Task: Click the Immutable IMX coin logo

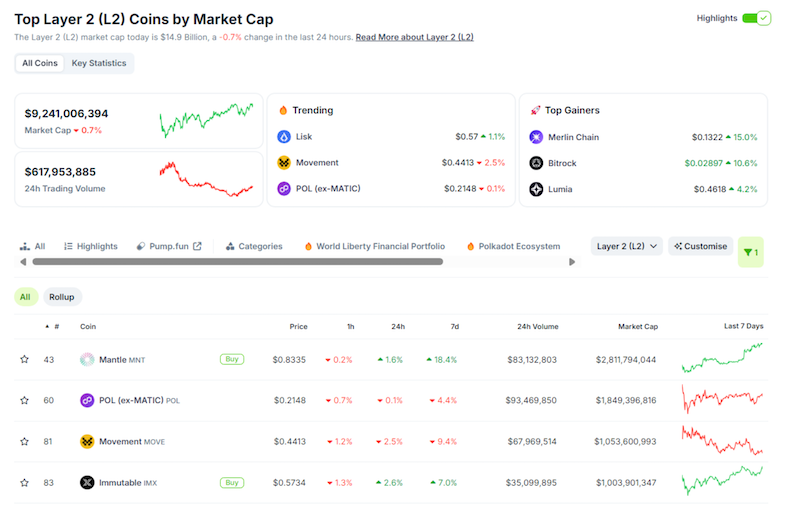Action: point(87,482)
